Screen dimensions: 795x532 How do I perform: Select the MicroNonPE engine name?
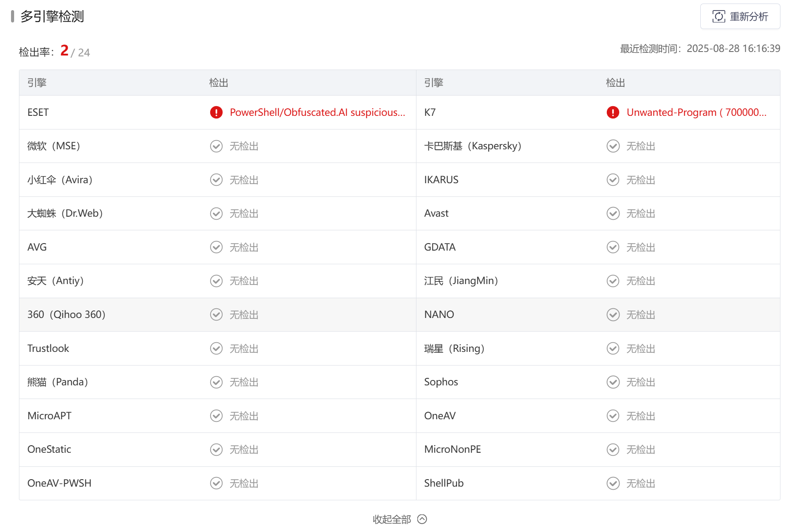pos(453,450)
